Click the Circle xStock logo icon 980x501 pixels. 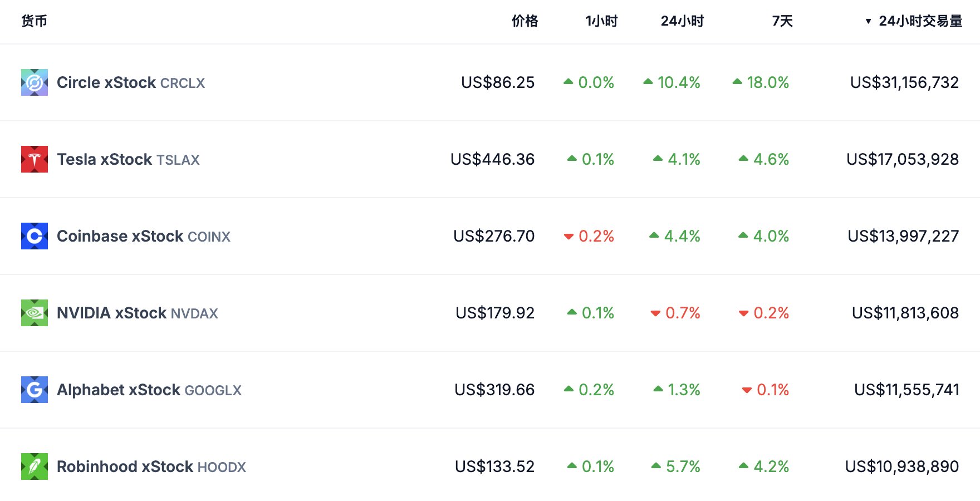click(35, 82)
